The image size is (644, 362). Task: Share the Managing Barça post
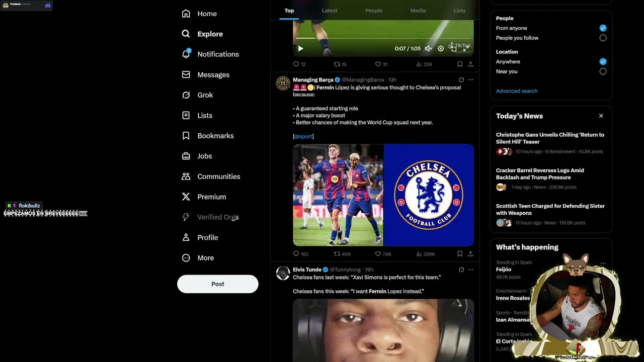coord(470,254)
